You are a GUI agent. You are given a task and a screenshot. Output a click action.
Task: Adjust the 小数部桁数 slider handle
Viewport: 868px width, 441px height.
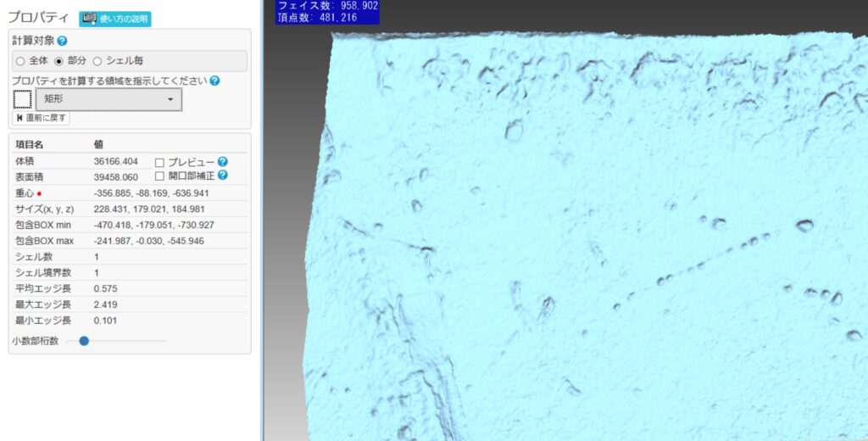coord(84,341)
